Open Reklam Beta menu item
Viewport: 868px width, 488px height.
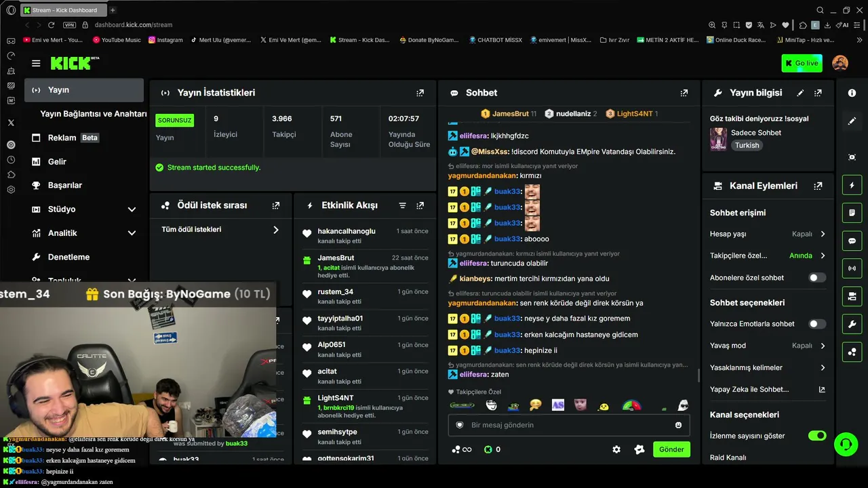click(x=84, y=138)
